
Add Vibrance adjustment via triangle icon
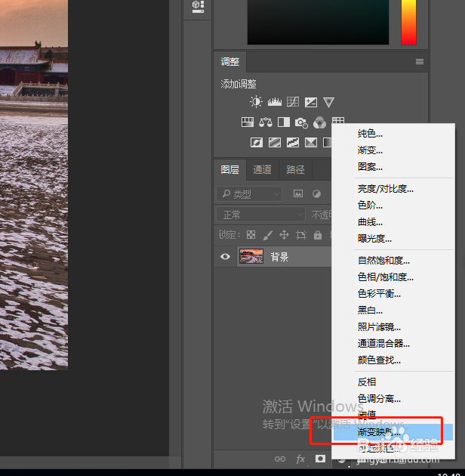[x=328, y=102]
